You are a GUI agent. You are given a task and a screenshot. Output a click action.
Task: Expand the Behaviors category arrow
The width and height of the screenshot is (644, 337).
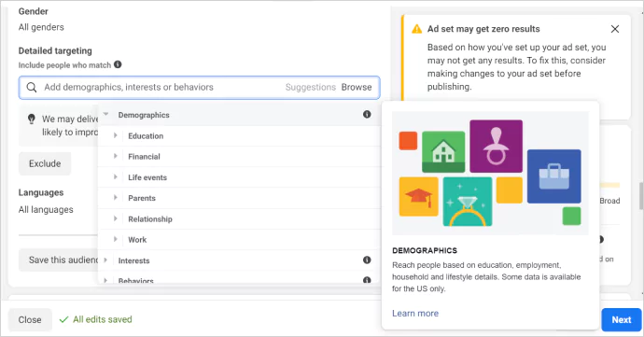coord(105,280)
